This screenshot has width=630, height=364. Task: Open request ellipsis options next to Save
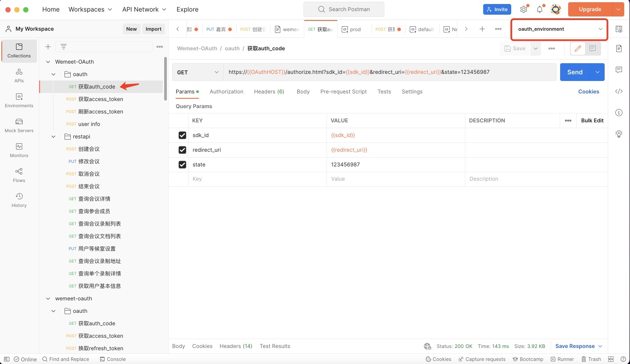[x=552, y=49]
